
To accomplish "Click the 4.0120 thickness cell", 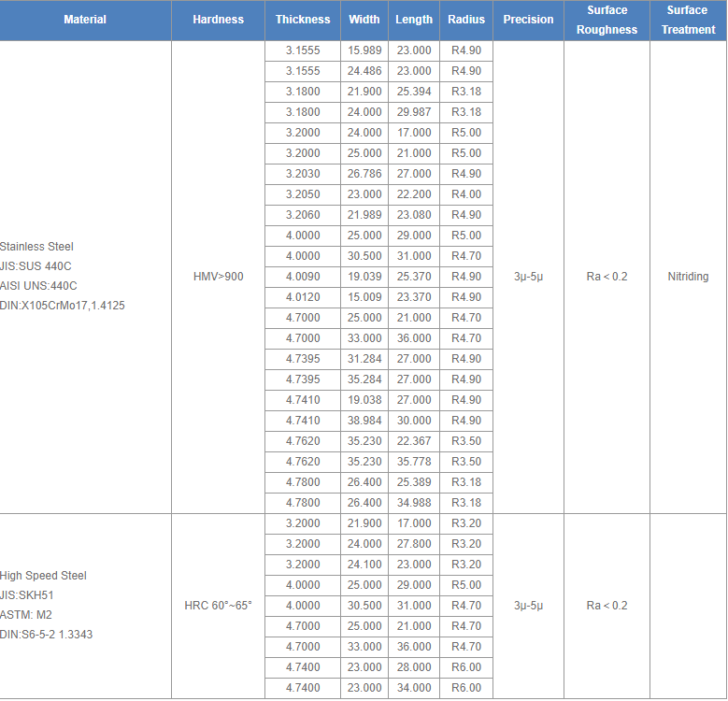I will pos(303,297).
